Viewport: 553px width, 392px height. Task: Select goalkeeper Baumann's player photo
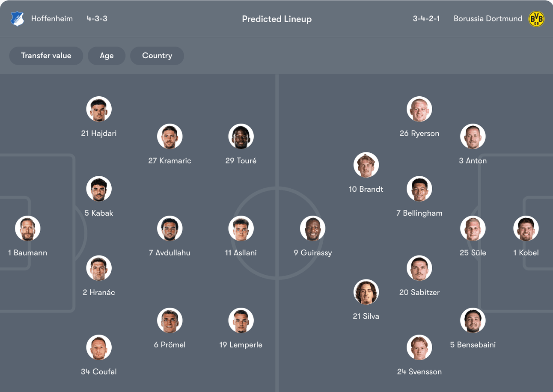[28, 229]
